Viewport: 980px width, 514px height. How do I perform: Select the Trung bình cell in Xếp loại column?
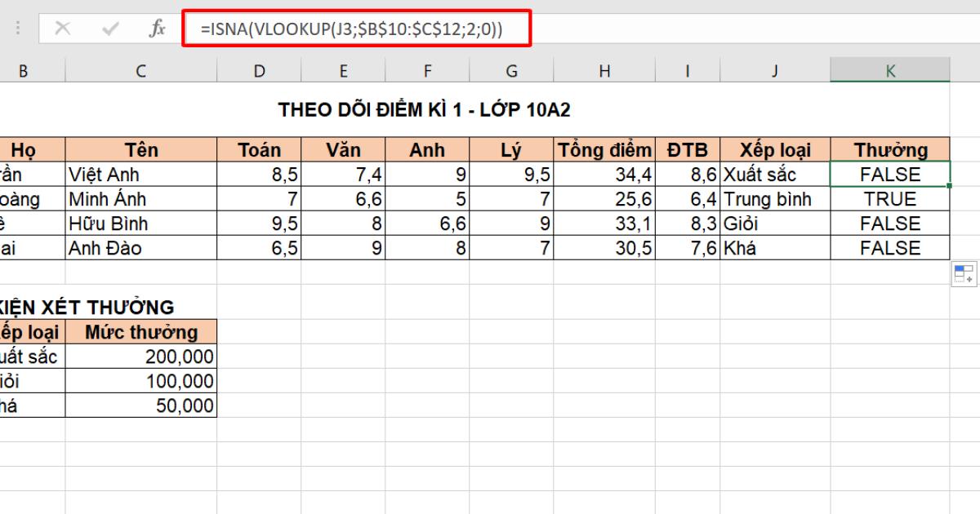772,198
